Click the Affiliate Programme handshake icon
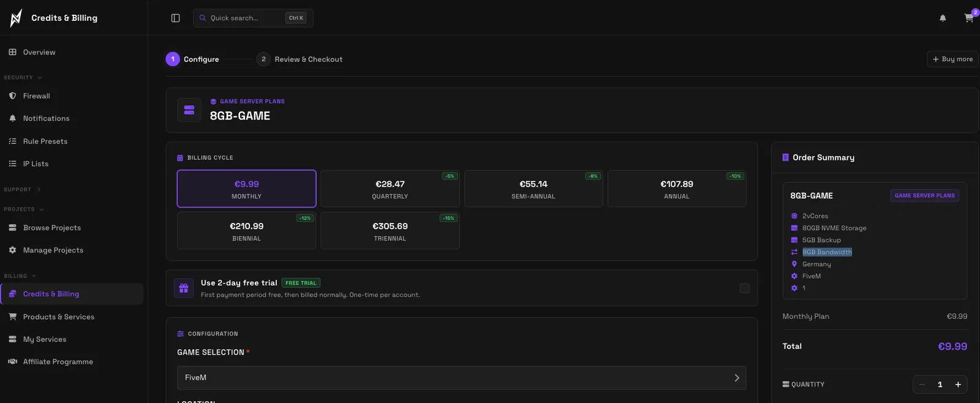980x403 pixels. click(12, 361)
